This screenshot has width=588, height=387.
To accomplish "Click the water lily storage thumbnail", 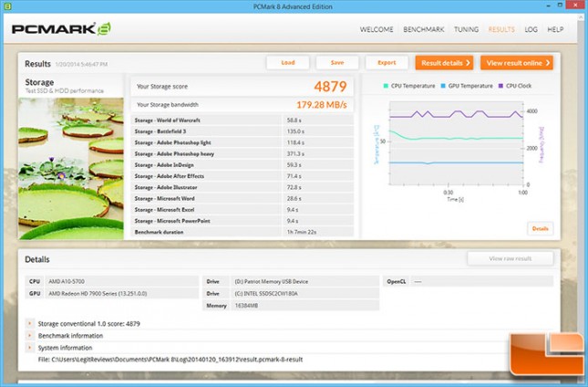I will point(71,169).
